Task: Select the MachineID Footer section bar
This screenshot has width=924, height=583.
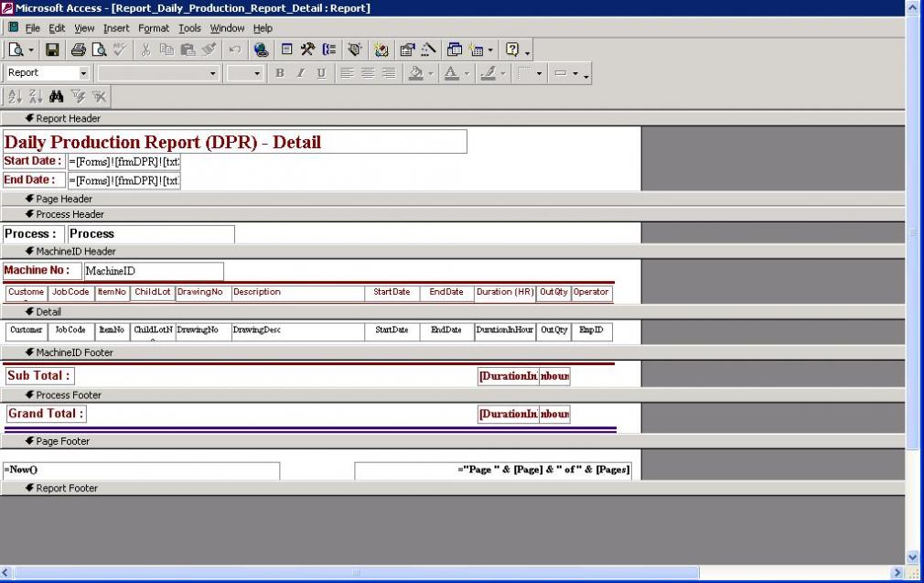Action: pos(453,352)
